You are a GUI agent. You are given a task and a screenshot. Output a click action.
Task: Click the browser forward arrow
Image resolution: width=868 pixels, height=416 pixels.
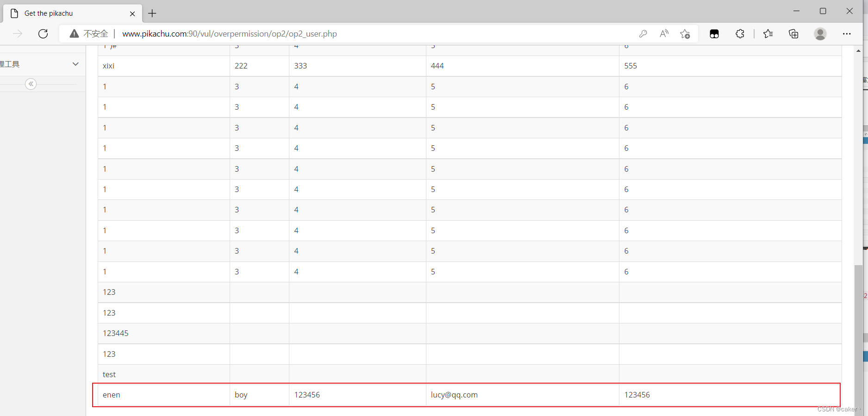click(x=18, y=34)
